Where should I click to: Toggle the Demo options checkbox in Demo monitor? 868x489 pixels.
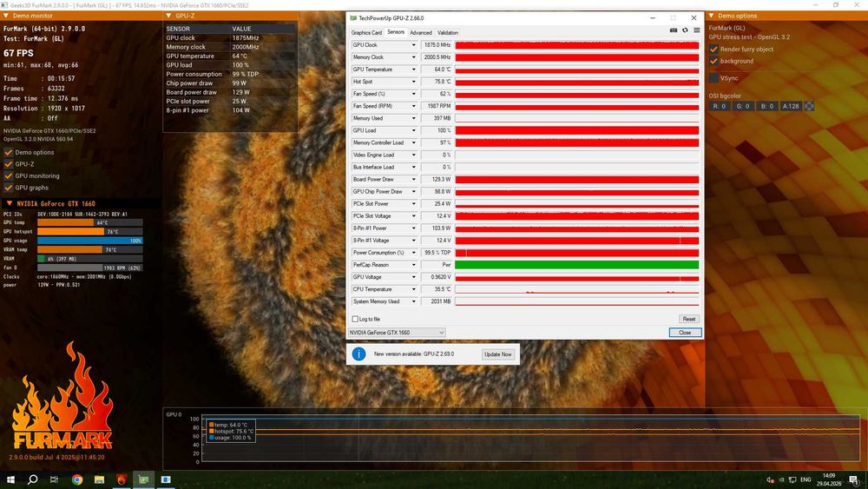click(x=9, y=152)
